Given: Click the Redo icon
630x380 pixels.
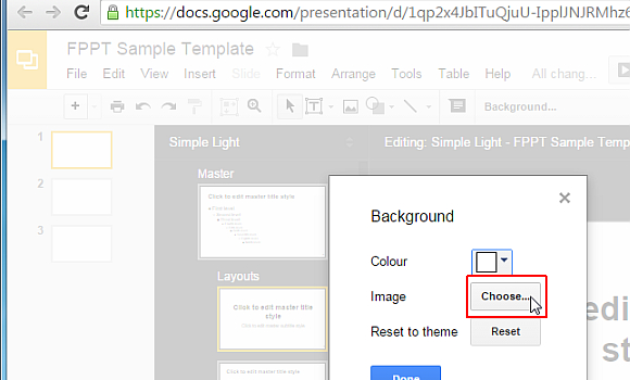Looking at the screenshot, I should [169, 106].
